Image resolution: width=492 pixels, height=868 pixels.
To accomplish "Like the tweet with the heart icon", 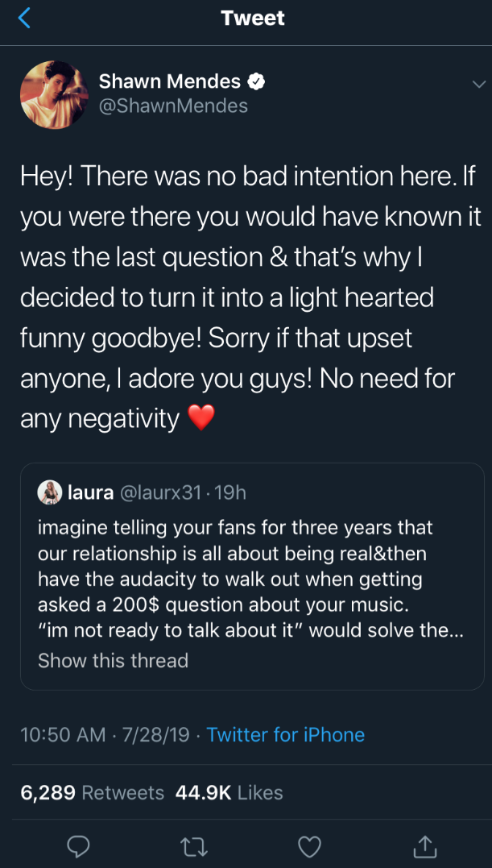I will [x=309, y=845].
